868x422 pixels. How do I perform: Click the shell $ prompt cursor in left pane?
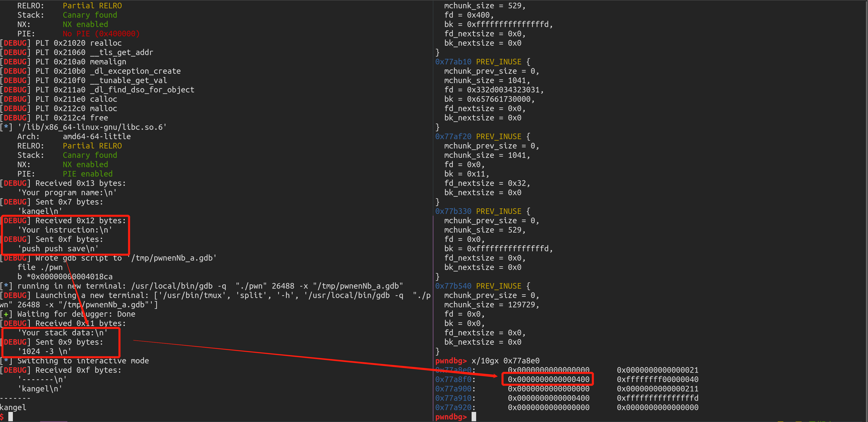point(11,417)
